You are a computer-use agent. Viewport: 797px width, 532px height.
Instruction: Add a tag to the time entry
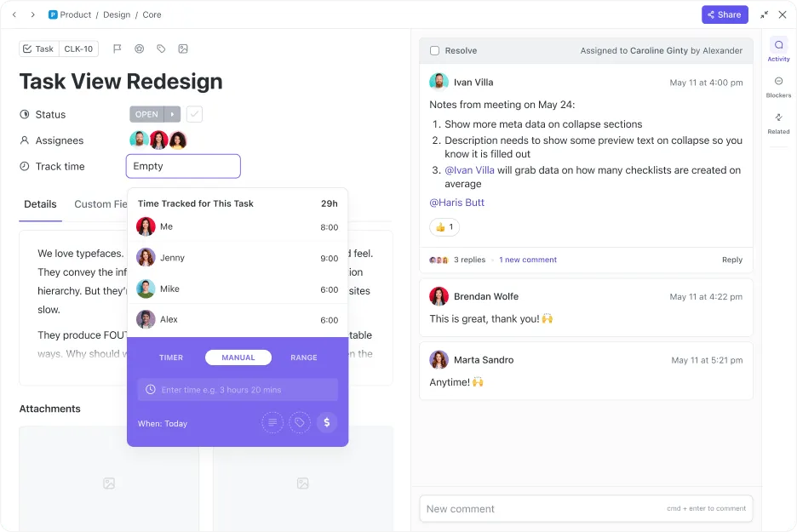click(x=300, y=422)
